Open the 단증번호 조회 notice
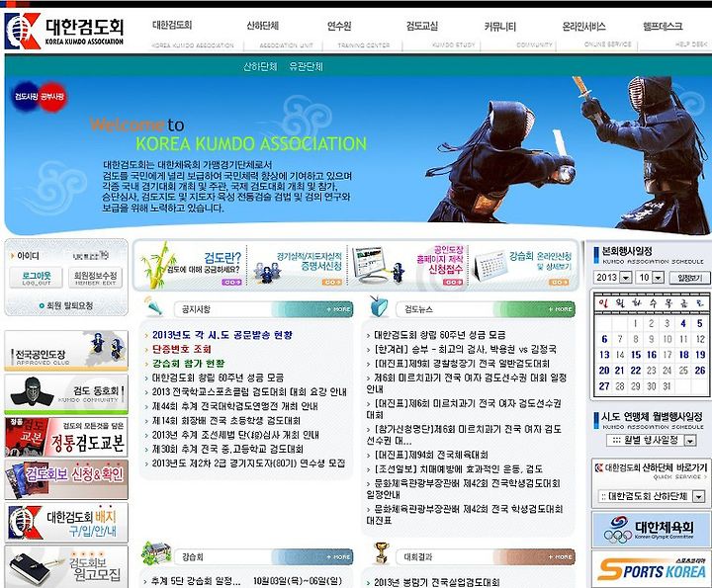The image size is (712, 588). click(x=182, y=350)
